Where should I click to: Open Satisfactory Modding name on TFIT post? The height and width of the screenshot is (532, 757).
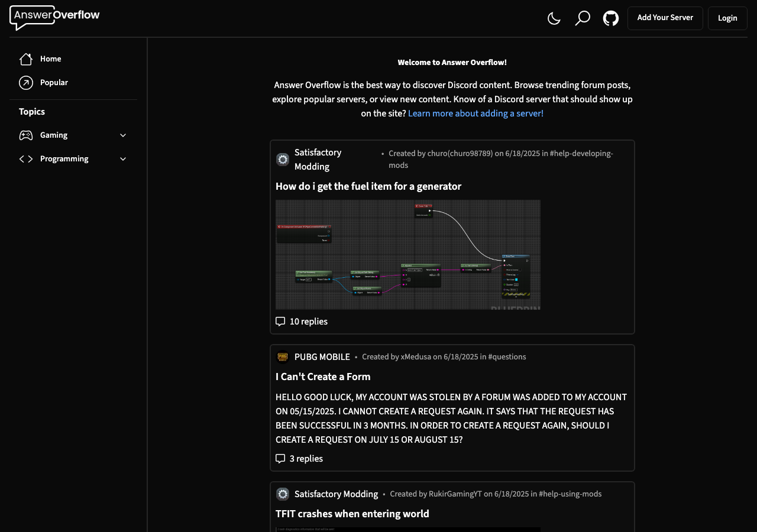(x=337, y=494)
